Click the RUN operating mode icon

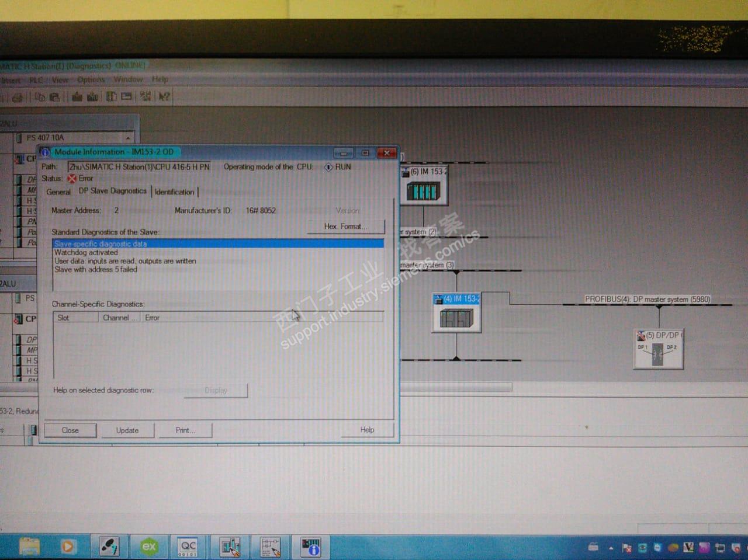click(x=328, y=167)
